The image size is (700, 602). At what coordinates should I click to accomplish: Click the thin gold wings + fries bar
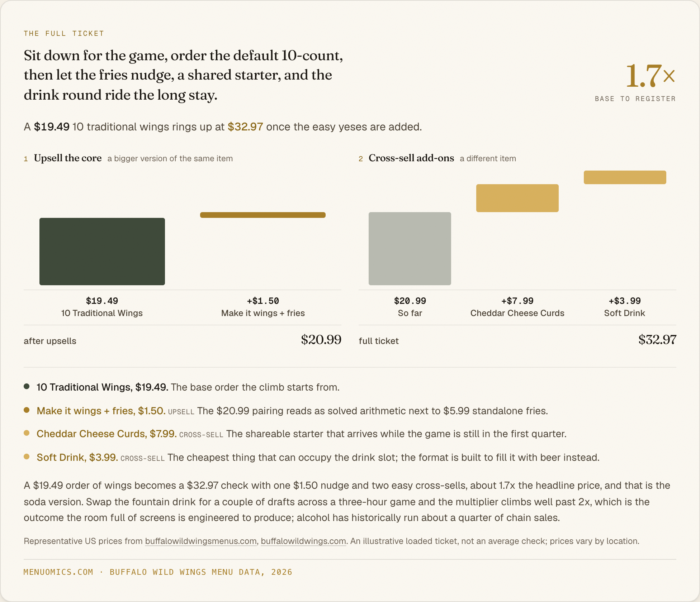[x=263, y=215]
